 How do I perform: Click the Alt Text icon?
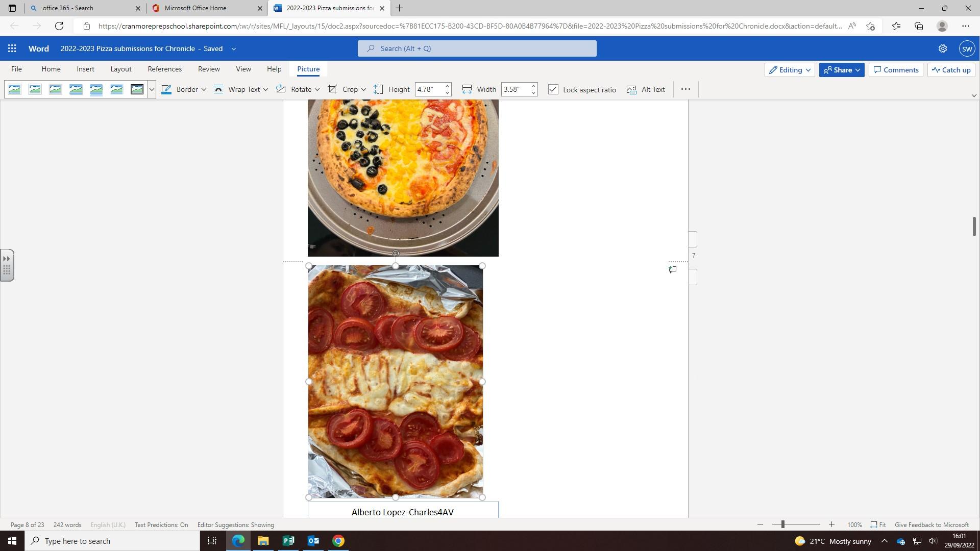click(x=631, y=90)
